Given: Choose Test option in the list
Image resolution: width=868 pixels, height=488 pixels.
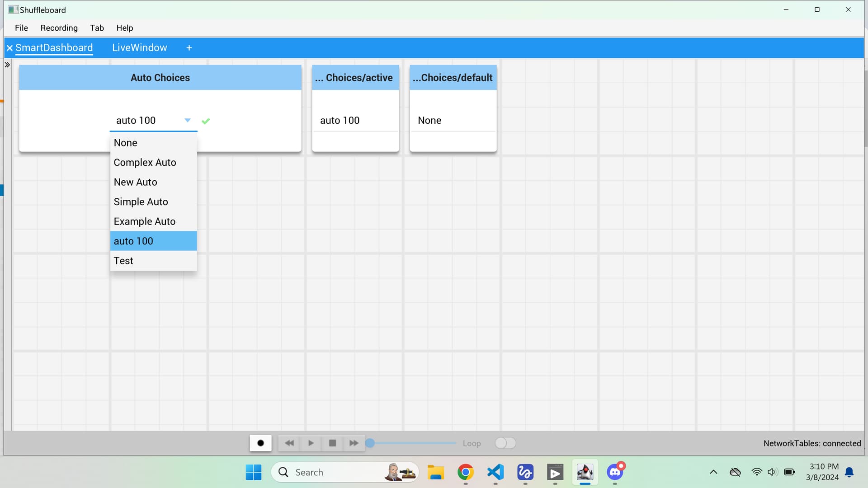Looking at the screenshot, I should coord(124,261).
